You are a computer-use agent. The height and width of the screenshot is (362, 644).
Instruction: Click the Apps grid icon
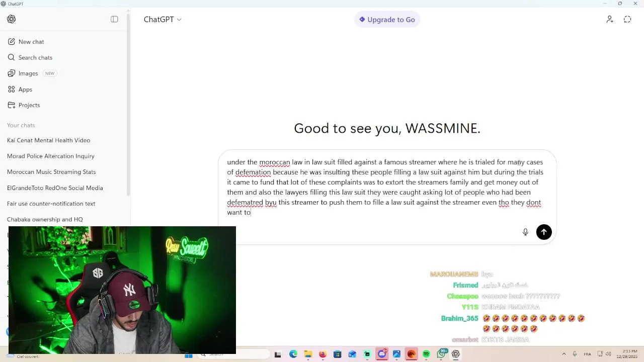click(12, 89)
